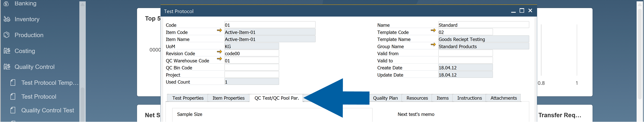Image resolution: width=644 pixels, height=122 pixels.
Task: Click the Template Code link arrow icon
Action: click(x=433, y=30)
